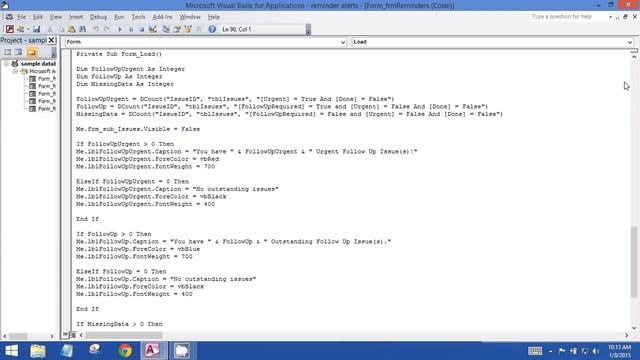The height and width of the screenshot is (360, 640).
Task: Click the Cut scissors toolbar icon
Action: 50,29
